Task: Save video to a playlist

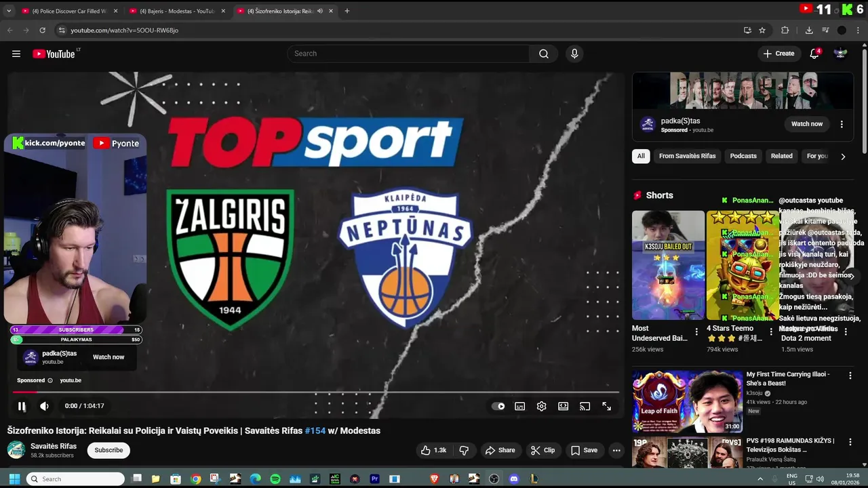Action: click(585, 450)
